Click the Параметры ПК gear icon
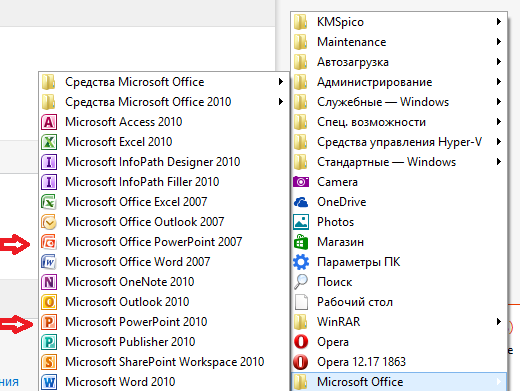The width and height of the screenshot is (520, 391). [301, 262]
